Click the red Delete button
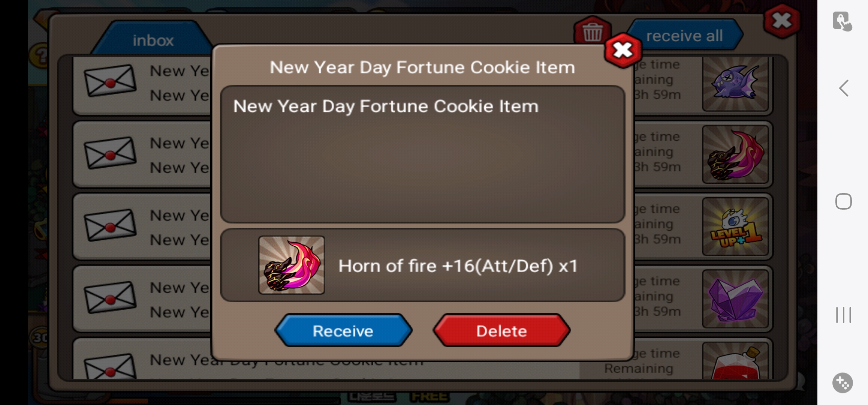 coord(501,330)
